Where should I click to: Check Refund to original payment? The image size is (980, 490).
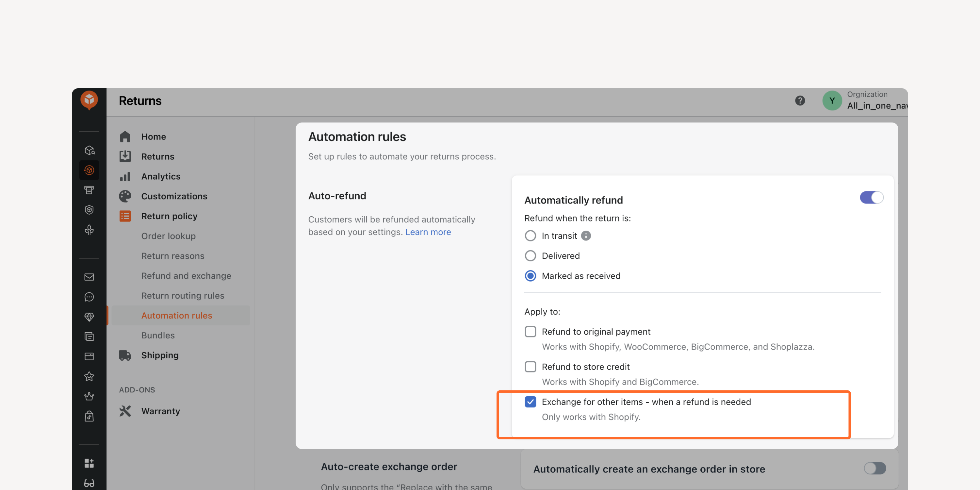[530, 331]
